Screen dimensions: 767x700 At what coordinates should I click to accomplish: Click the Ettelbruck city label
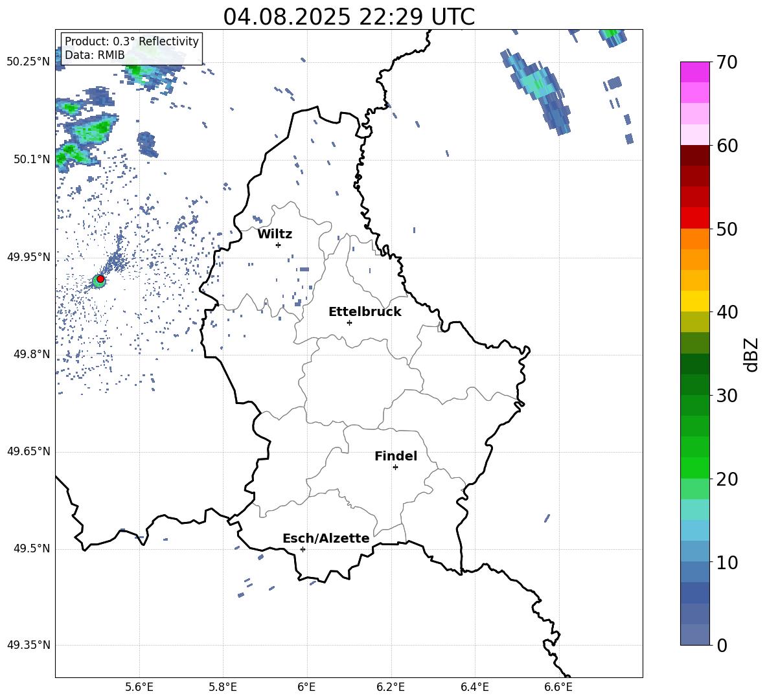[365, 312]
